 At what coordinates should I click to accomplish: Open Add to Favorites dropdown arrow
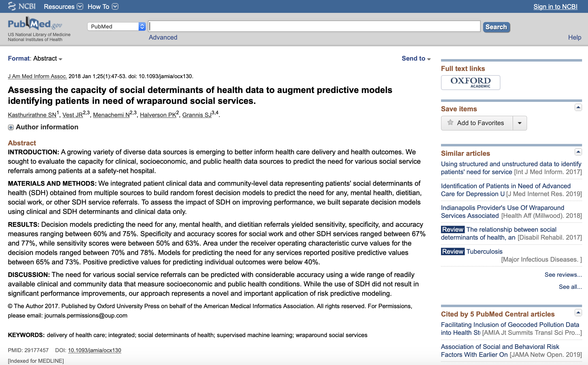coord(520,123)
